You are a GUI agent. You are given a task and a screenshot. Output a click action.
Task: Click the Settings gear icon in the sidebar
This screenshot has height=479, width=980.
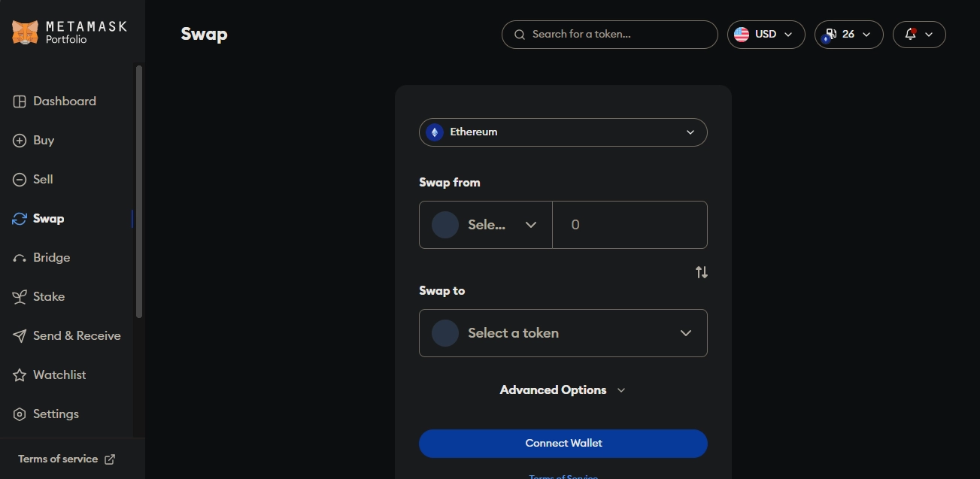click(20, 414)
